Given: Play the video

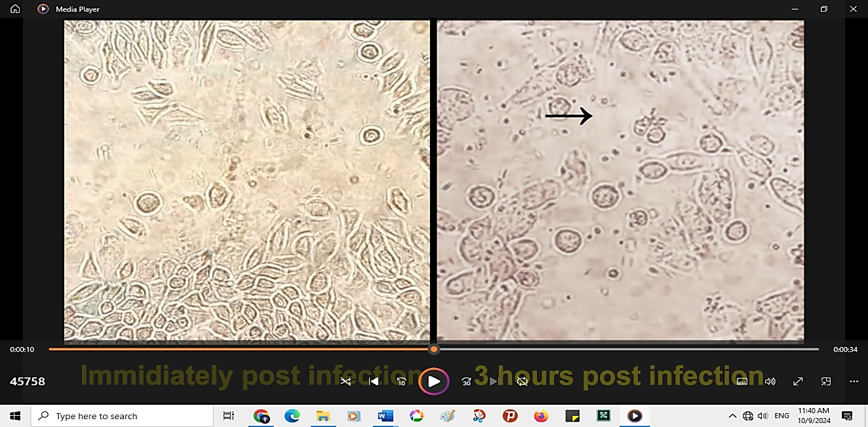Looking at the screenshot, I should [434, 381].
